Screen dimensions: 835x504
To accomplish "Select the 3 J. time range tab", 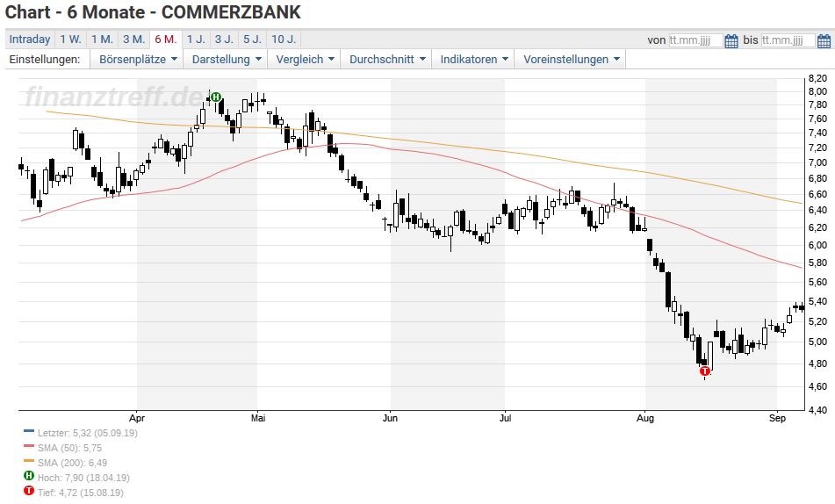I will click(x=224, y=40).
